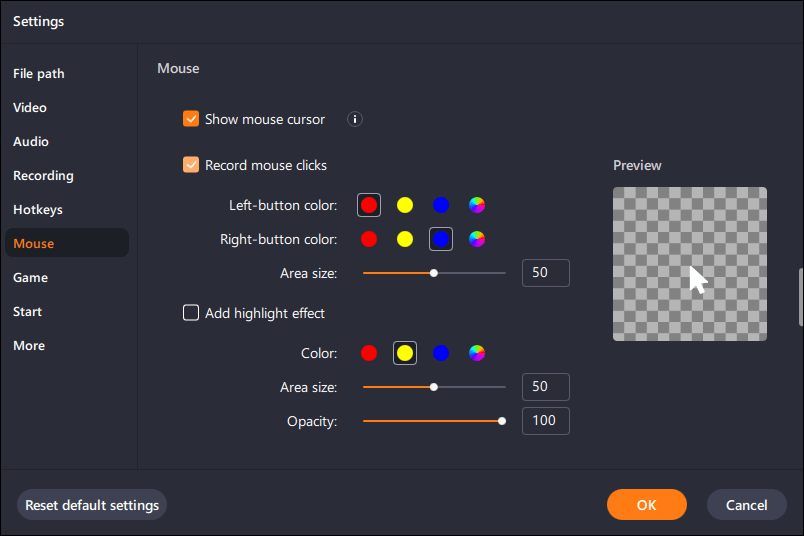The height and width of the screenshot is (536, 804).
Task: Pick blue highlight Color swatch
Action: [440, 353]
